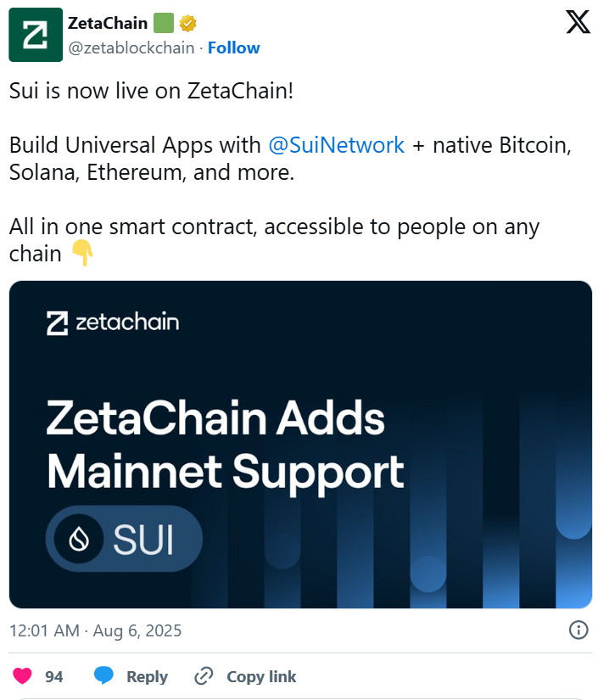
Task: Click the @zetablockchain handle
Action: pyautogui.click(x=131, y=48)
